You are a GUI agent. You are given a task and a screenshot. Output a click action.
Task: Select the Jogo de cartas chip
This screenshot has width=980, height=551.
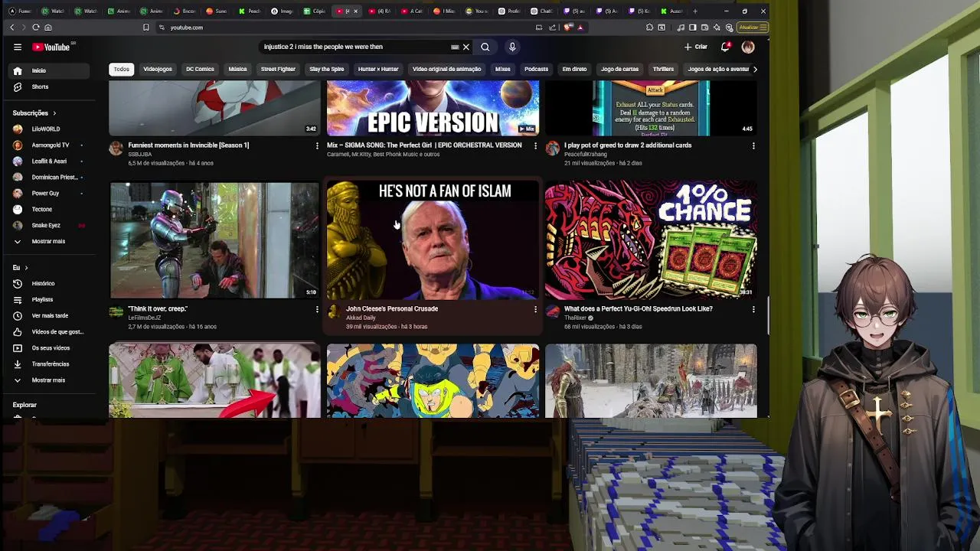tap(619, 69)
